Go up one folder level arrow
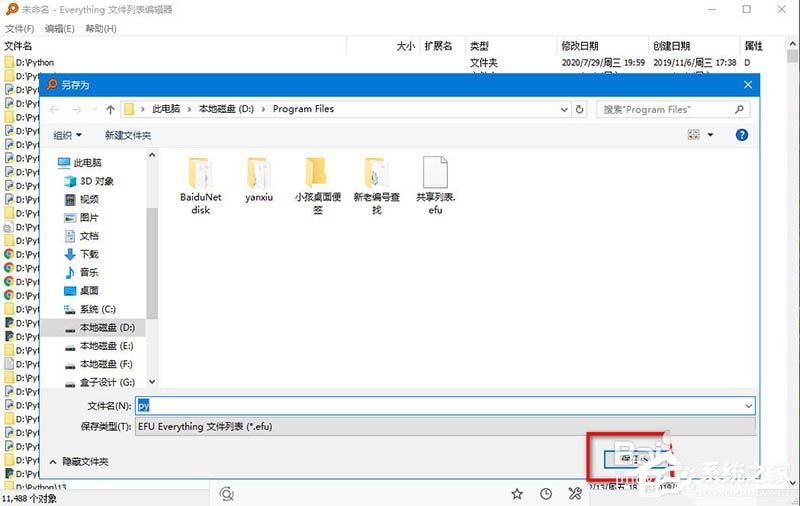This screenshot has height=506, width=800. (110, 109)
